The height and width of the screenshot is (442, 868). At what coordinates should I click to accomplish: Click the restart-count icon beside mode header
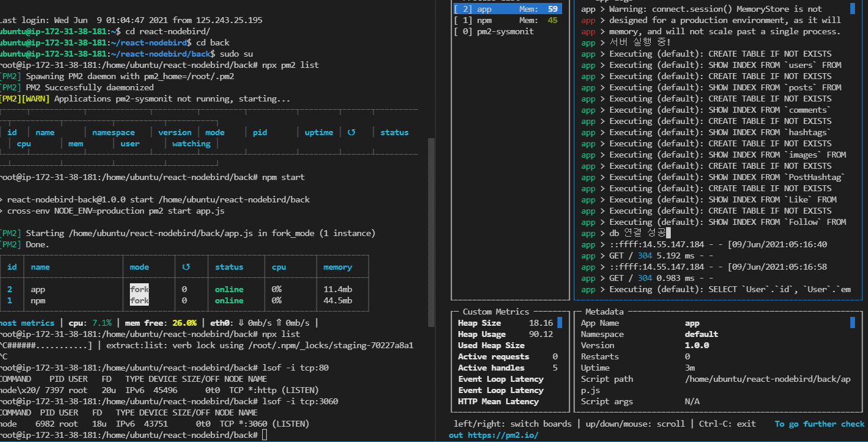[186, 267]
